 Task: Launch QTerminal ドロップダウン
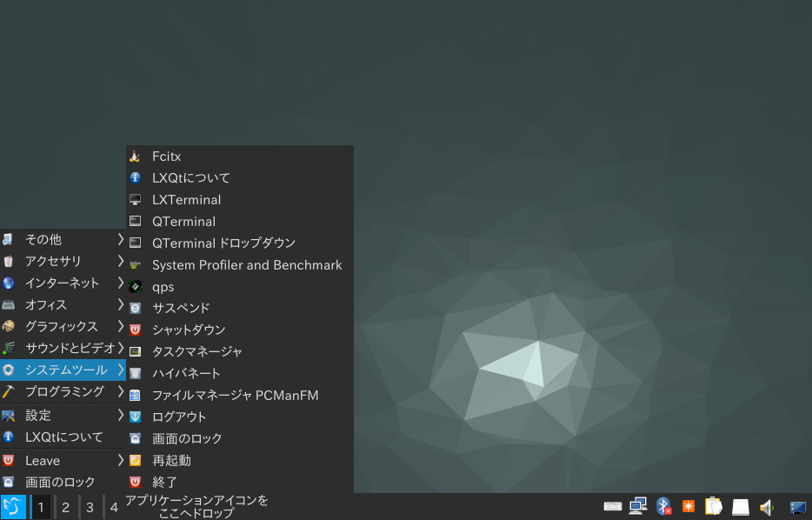(240, 243)
